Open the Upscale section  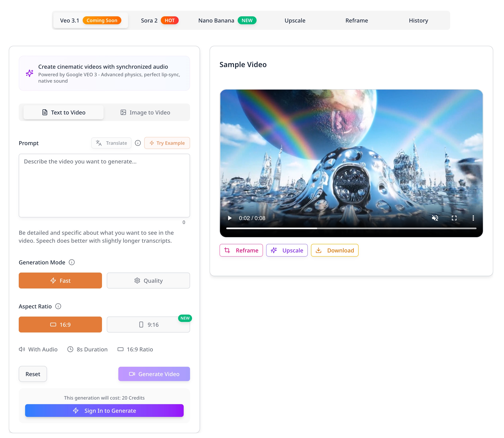coord(295,20)
